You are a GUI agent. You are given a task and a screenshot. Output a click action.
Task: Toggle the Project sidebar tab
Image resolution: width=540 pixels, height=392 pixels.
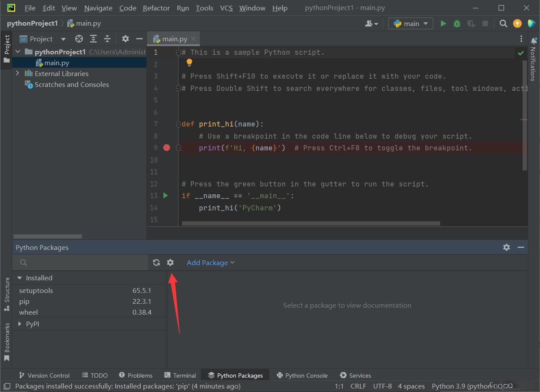pyautogui.click(x=7, y=49)
